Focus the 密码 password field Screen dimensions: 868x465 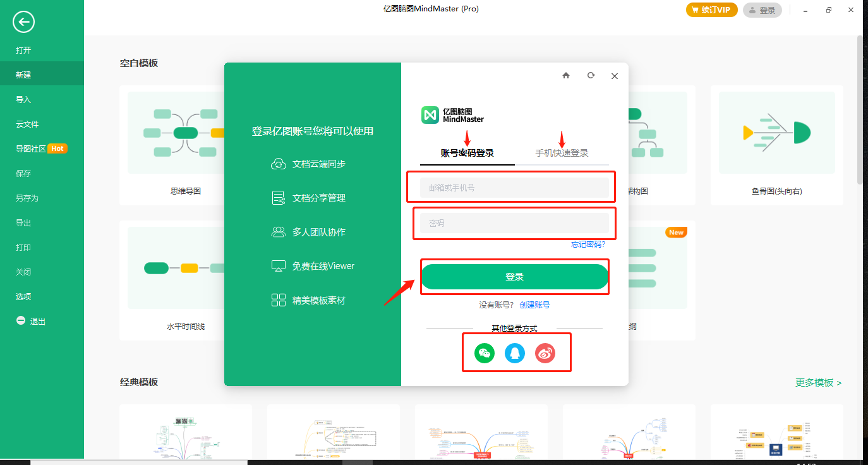coord(515,223)
